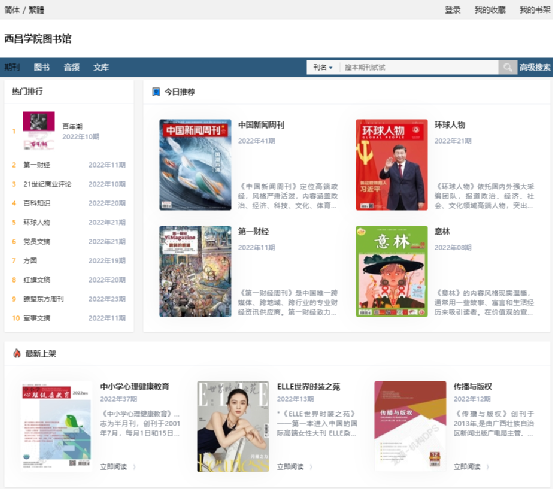The width and height of the screenshot is (554, 489).
Task: Open the 意林 green magazine cover
Action: pos(392,271)
